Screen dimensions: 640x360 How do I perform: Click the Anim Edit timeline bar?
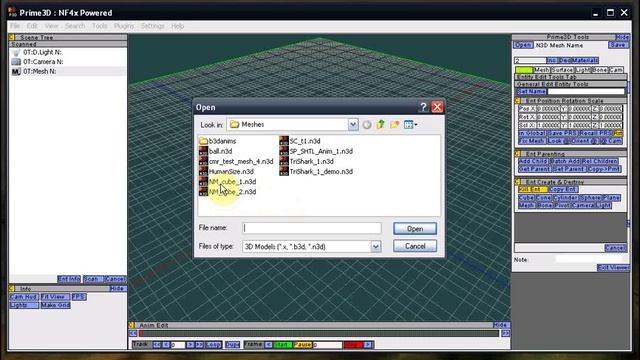pos(319,333)
